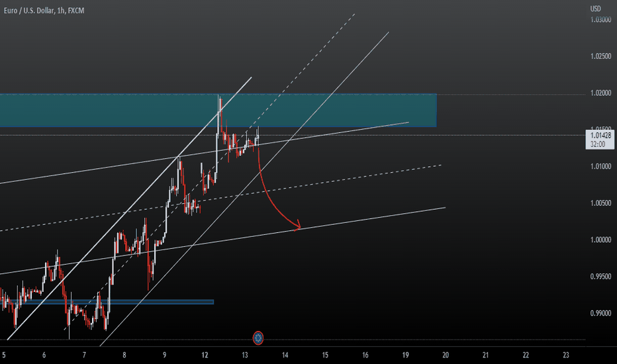This screenshot has width=617, height=364.
Task: Click price axis label 1.00500
Action: [x=601, y=203]
